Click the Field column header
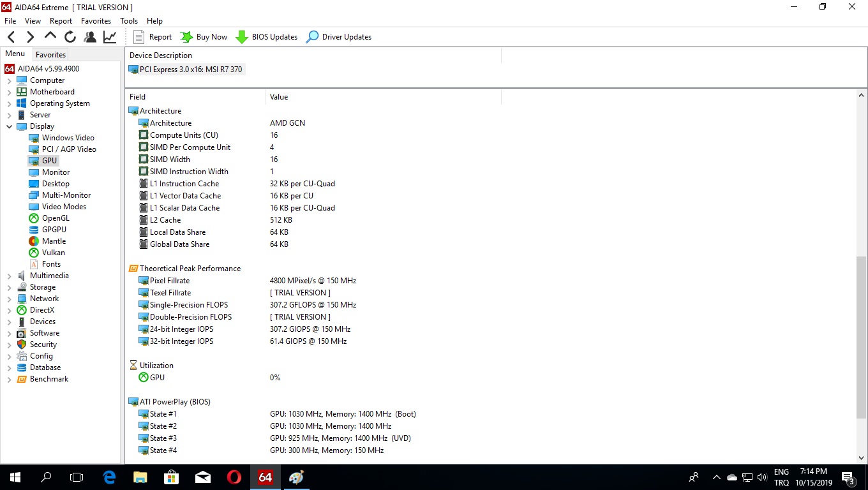 tap(195, 97)
